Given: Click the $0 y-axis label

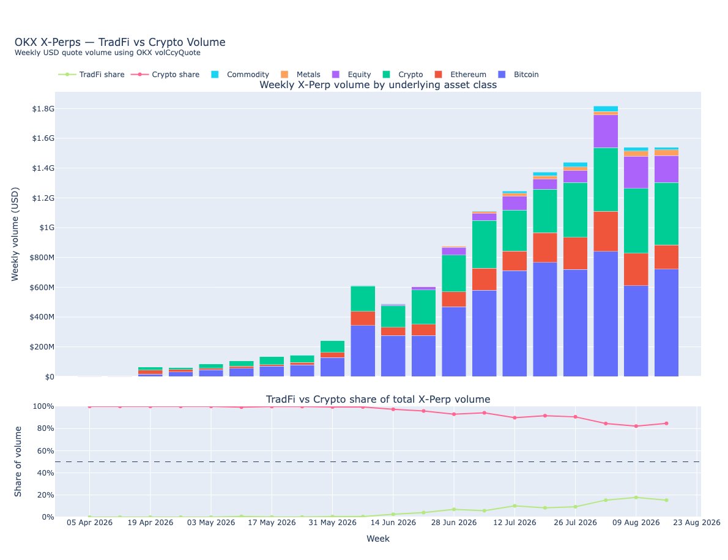Looking at the screenshot, I should [50, 377].
